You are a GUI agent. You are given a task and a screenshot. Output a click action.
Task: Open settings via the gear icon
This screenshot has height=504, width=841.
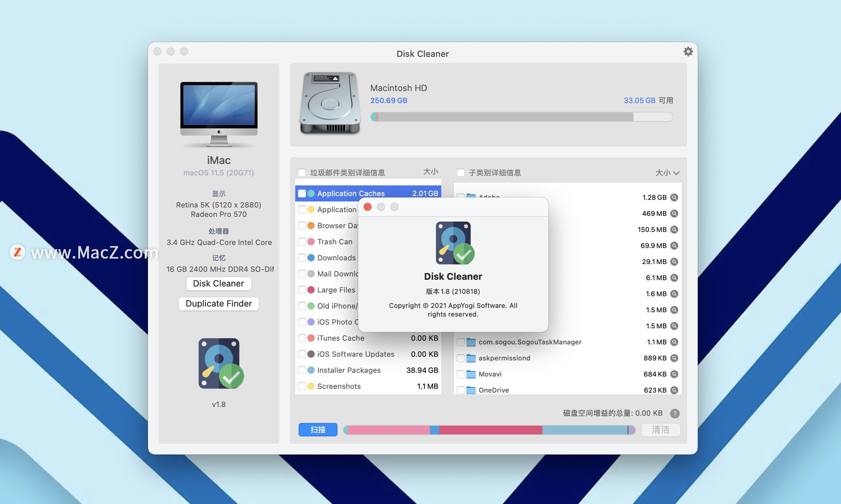coord(688,52)
